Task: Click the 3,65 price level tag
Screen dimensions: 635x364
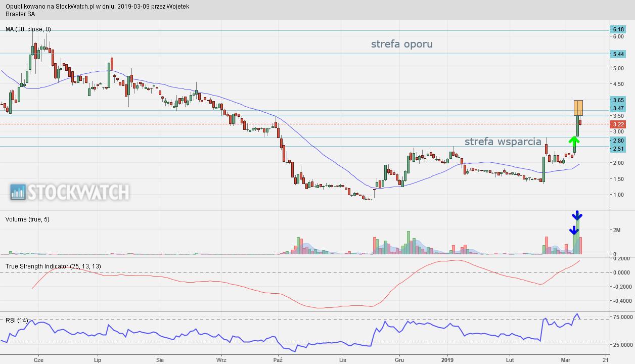Action: pyautogui.click(x=618, y=101)
